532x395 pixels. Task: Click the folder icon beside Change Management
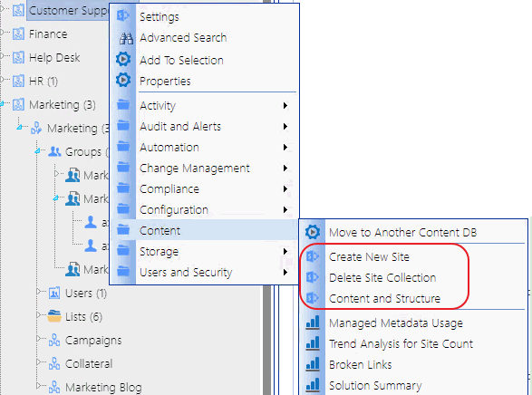click(123, 168)
